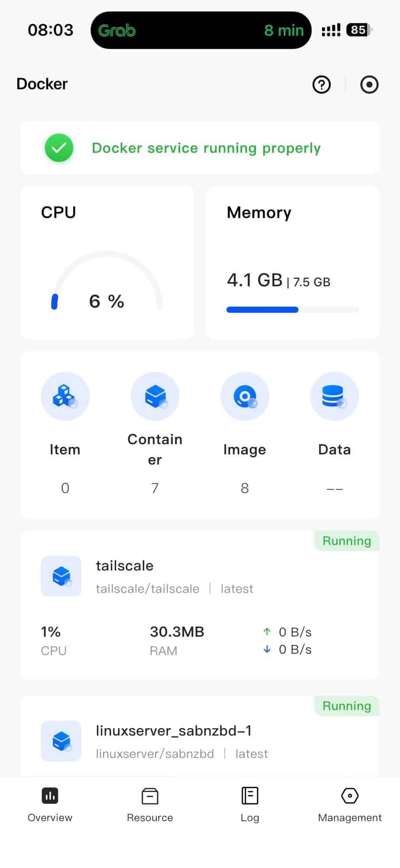Open the Image disc icon

[x=245, y=396]
